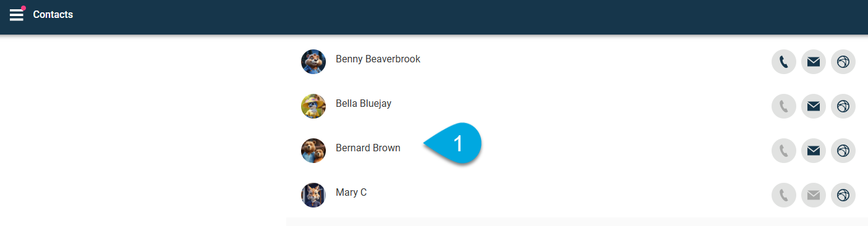Viewport: 868px width, 226px height.
Task: Open Bernard Brown's globe icon
Action: click(x=843, y=151)
